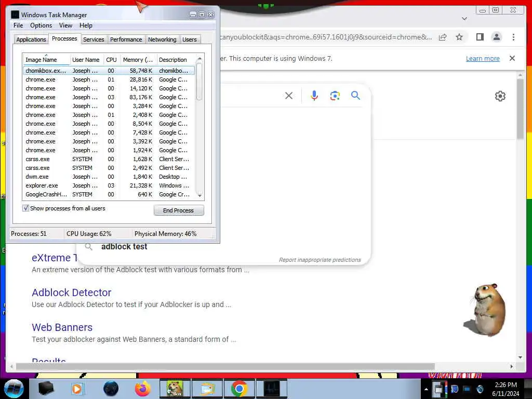Select dwm.exe process row
532x399 pixels.
pyautogui.click(x=109, y=177)
